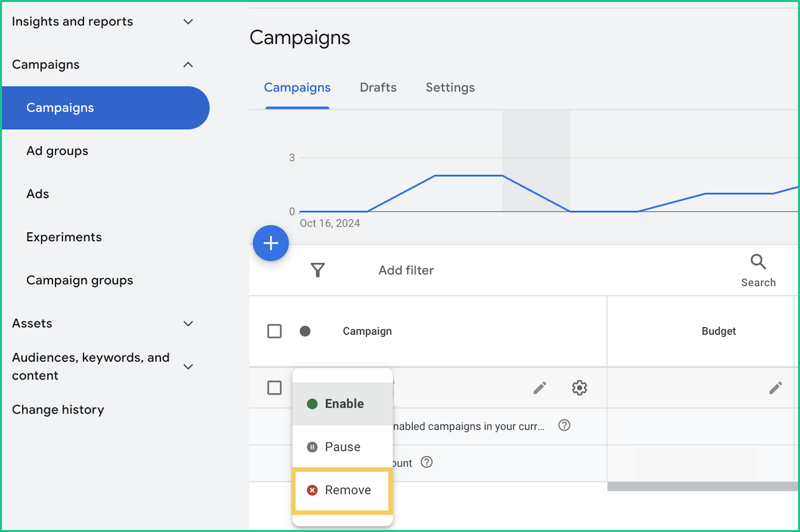Click the blue plus new campaign button
The height and width of the screenshot is (532, 800).
point(270,243)
